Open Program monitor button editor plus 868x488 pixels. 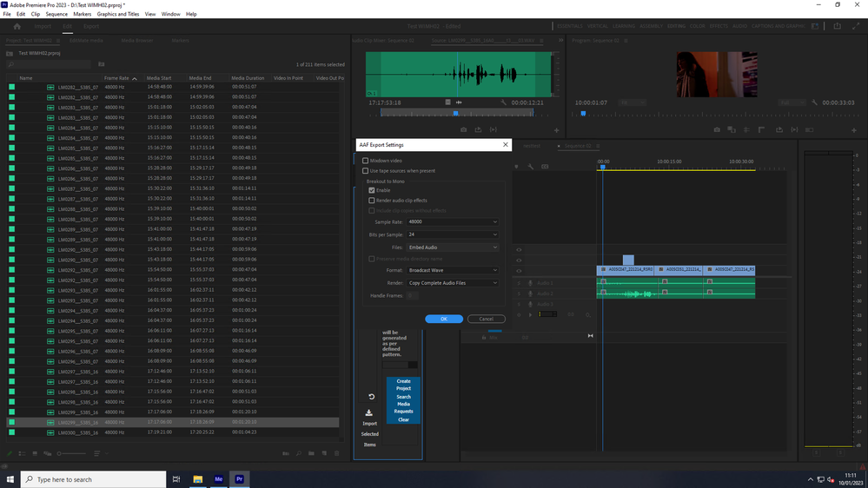pyautogui.click(x=854, y=130)
